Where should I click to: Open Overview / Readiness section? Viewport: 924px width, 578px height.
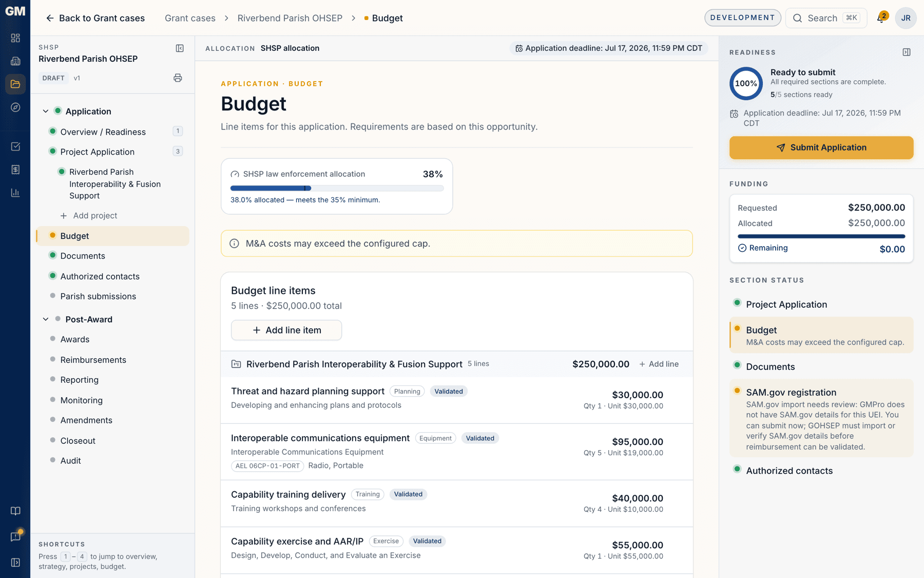pos(112,132)
